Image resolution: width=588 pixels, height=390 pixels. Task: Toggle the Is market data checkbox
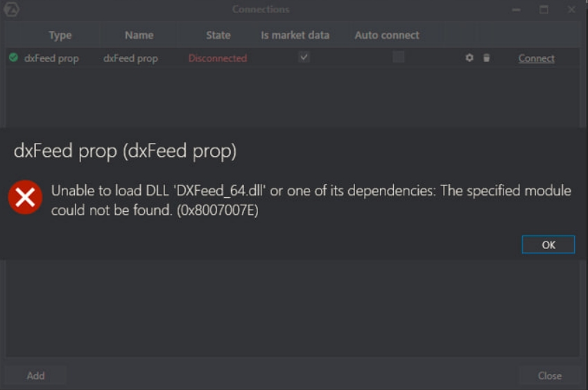coord(304,58)
